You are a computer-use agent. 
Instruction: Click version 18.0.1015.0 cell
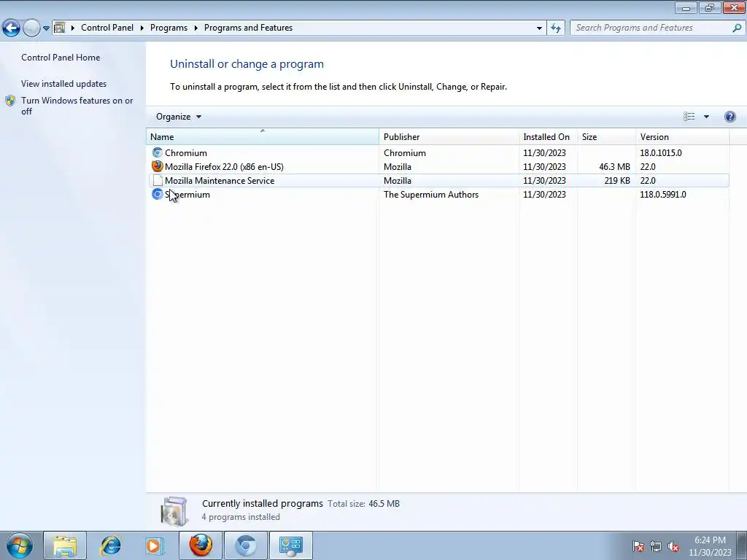coord(661,153)
